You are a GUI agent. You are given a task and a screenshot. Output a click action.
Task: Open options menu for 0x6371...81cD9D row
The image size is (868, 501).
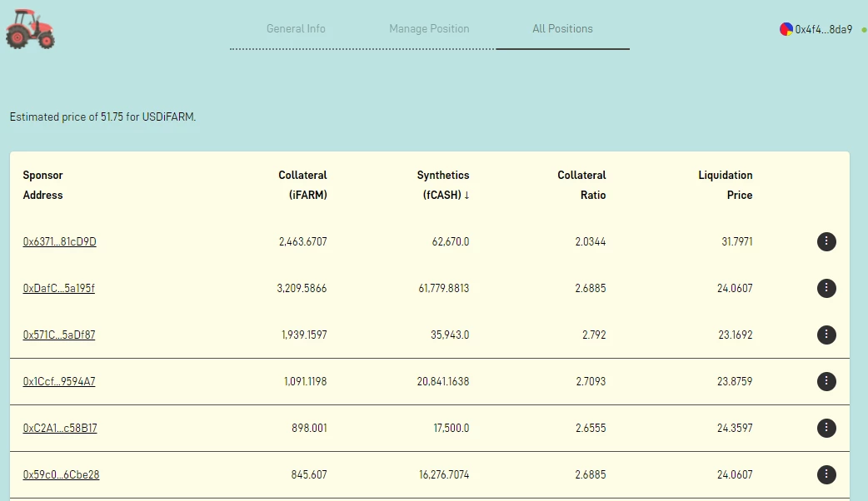click(x=826, y=241)
